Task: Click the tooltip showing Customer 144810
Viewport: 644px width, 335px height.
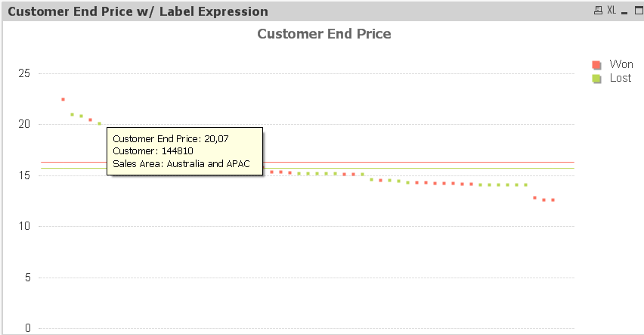Action: point(185,151)
